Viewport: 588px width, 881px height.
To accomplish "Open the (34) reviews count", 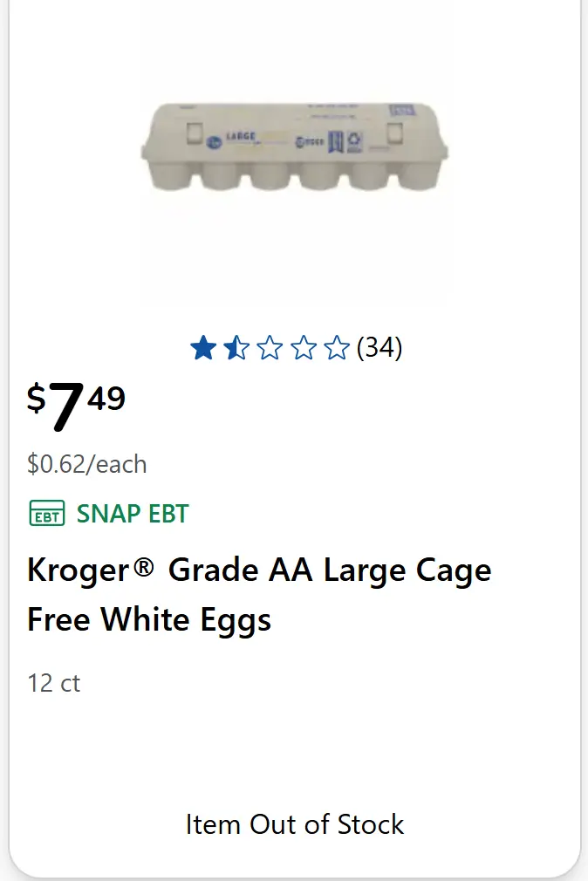I will tap(379, 348).
